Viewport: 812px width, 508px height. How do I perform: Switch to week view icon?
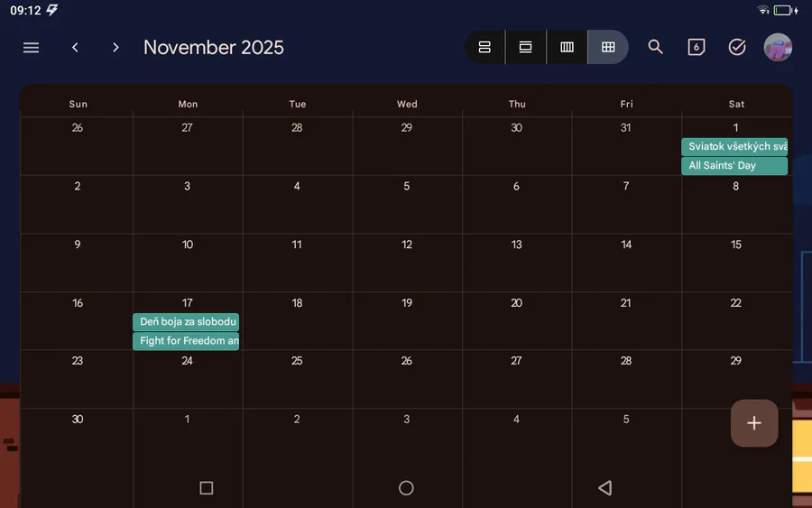click(x=567, y=47)
